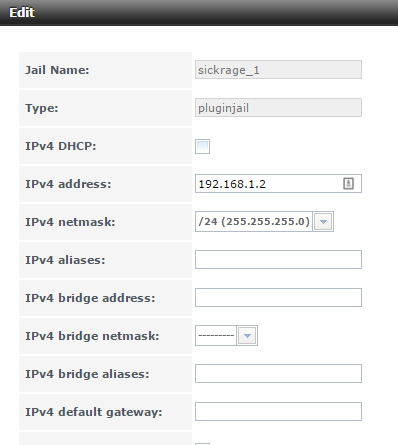
Task: Click the dashed value in bridge netmask selector
Action: 216,335
